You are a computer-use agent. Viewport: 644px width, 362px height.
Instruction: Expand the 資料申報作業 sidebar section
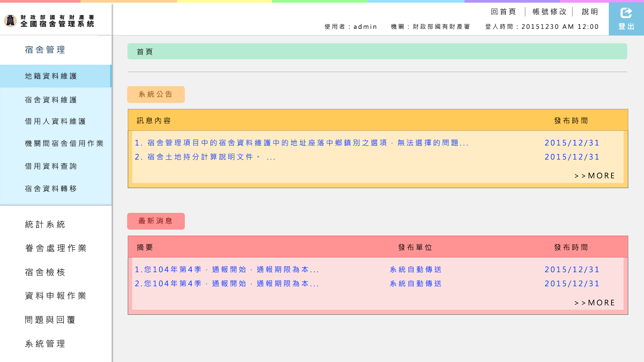click(56, 296)
